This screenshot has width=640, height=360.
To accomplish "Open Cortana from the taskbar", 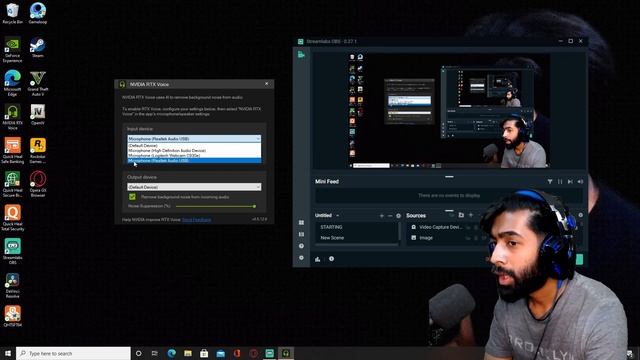I will pos(138,353).
